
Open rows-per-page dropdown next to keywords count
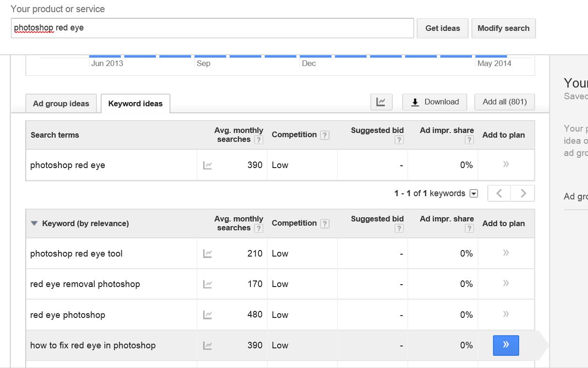(474, 194)
